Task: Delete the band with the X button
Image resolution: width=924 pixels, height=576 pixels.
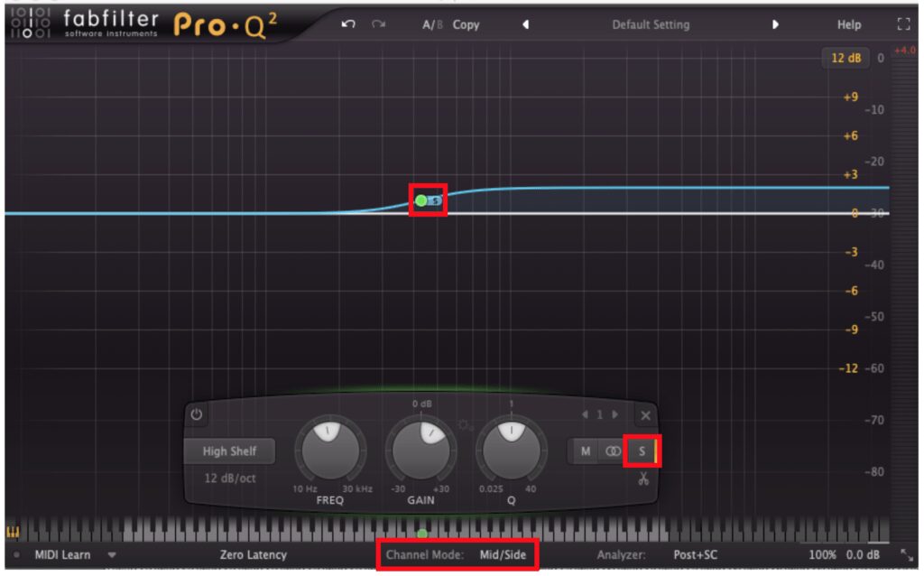Action: [x=645, y=415]
